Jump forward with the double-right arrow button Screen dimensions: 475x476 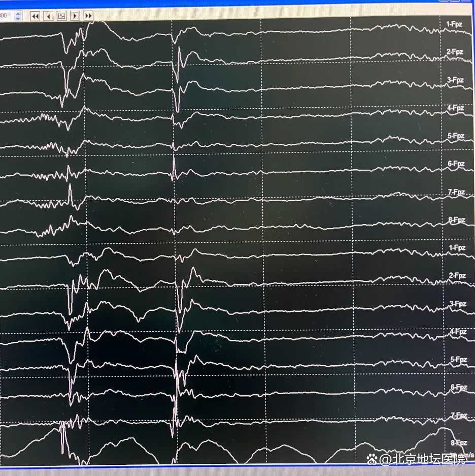point(88,16)
